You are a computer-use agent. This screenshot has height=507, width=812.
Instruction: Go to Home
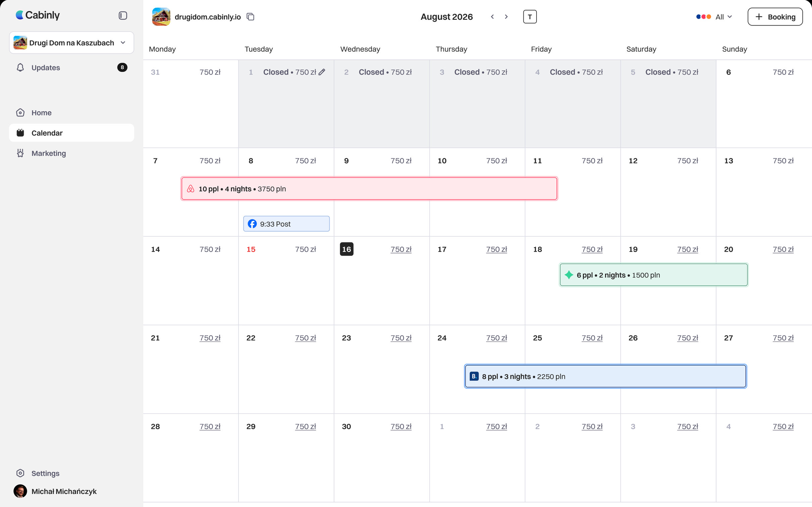point(71,113)
